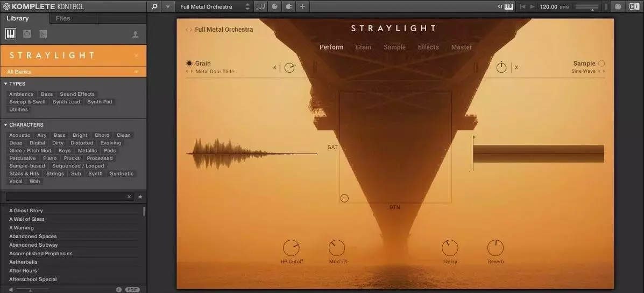Open the 61-key keyboard icon in header

point(506,6)
